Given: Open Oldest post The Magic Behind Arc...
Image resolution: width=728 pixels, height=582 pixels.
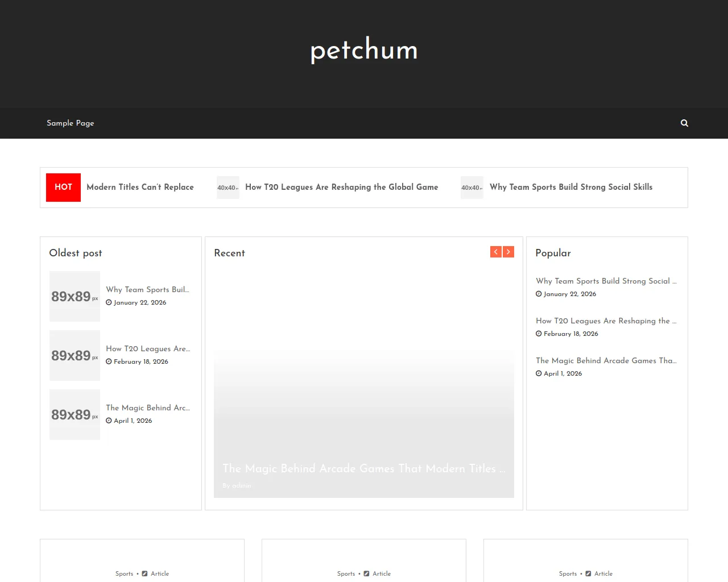Looking at the screenshot, I should 147,408.
